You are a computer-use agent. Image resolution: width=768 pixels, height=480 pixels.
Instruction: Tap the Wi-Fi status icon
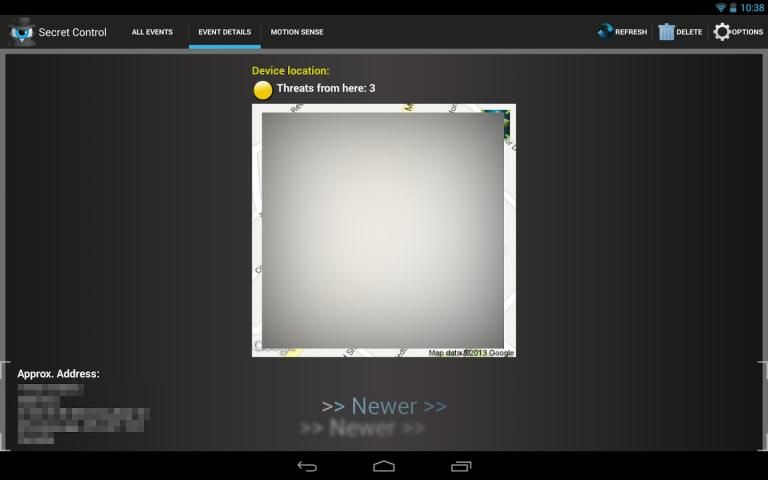click(720, 7)
